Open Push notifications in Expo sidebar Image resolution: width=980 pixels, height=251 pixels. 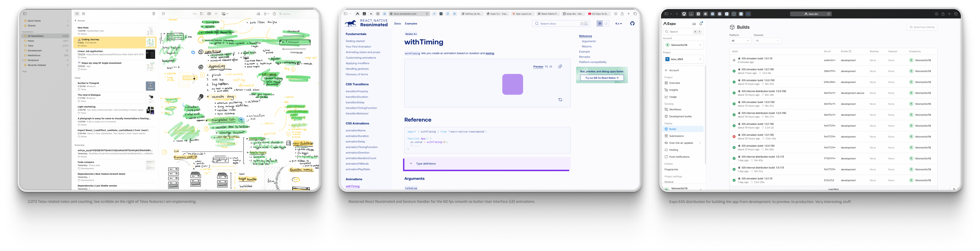(x=683, y=157)
